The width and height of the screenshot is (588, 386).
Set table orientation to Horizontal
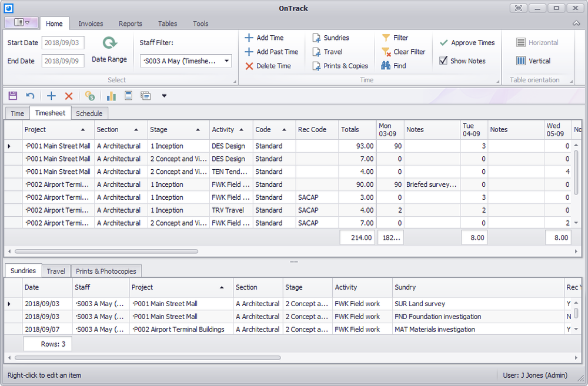[x=537, y=43]
